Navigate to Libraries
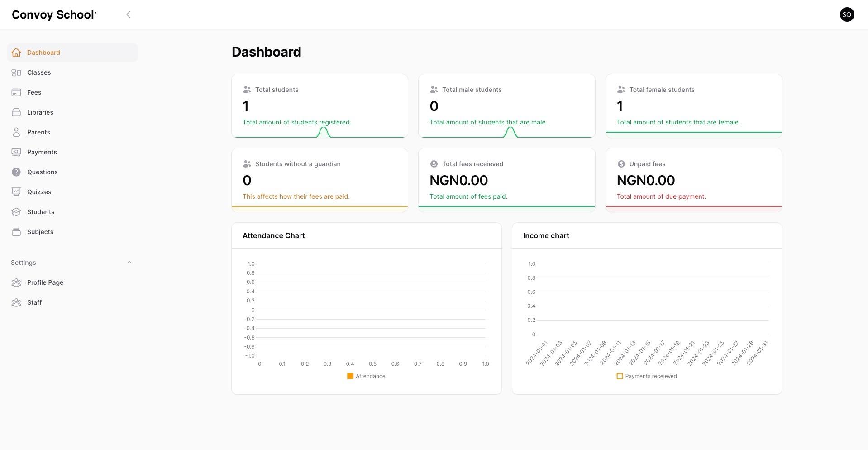Screen dimensions: 868x450 (72, 112)
